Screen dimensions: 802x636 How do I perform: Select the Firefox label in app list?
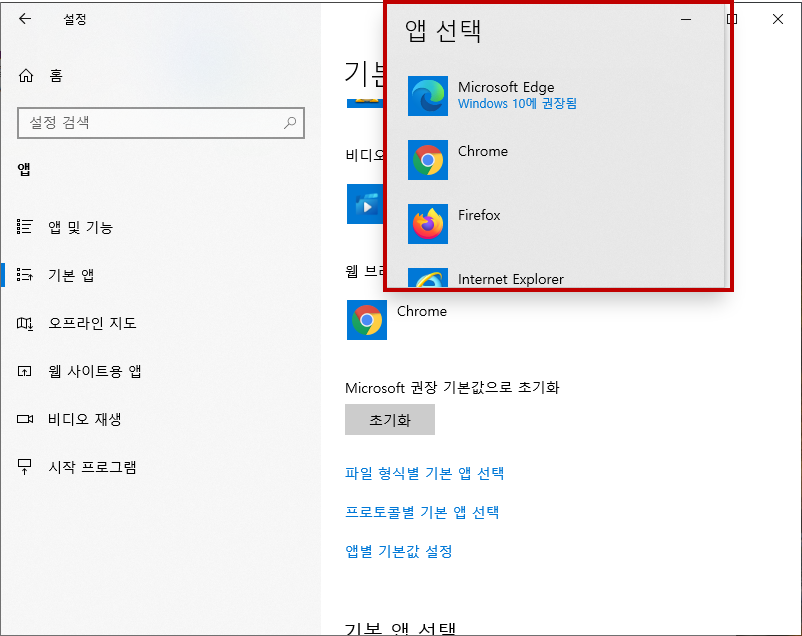[x=479, y=215]
